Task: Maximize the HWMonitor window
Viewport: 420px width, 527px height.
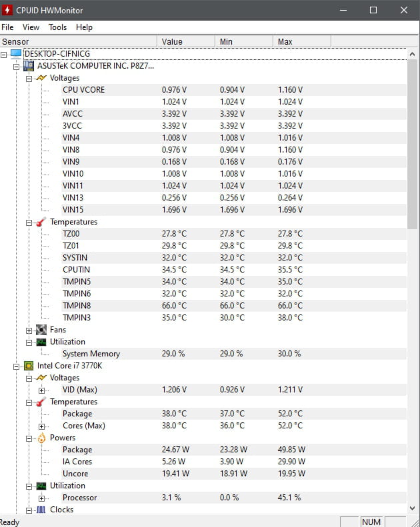Action: [373, 10]
